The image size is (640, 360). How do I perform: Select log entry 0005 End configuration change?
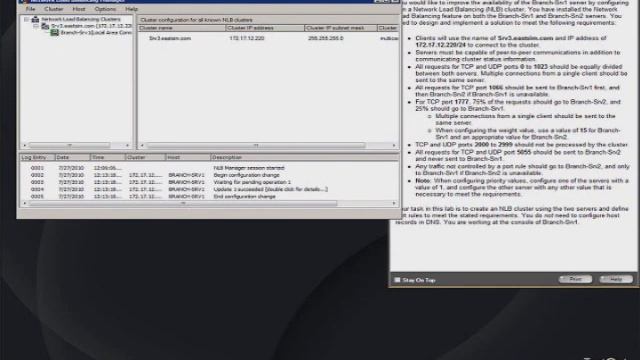pyautogui.click(x=209, y=196)
